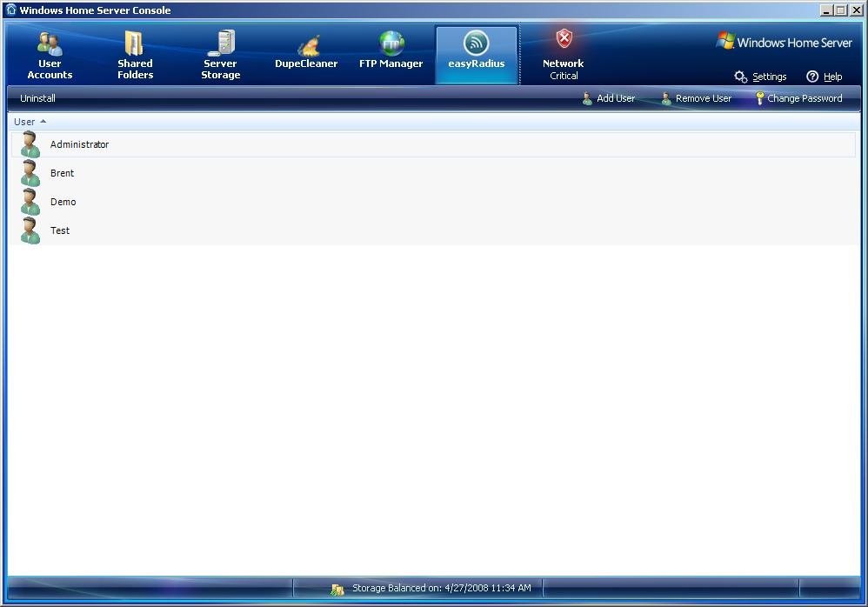This screenshot has width=868, height=607.
Task: Click the Help question mark icon
Action: (812, 77)
